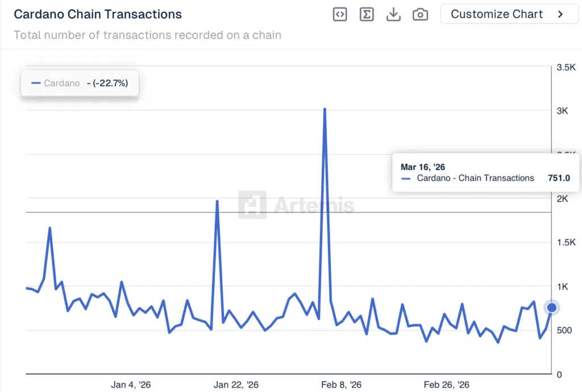This screenshot has height=392, width=582.
Task: Select the chart title Cardano Chain Transactions
Action: click(x=97, y=14)
